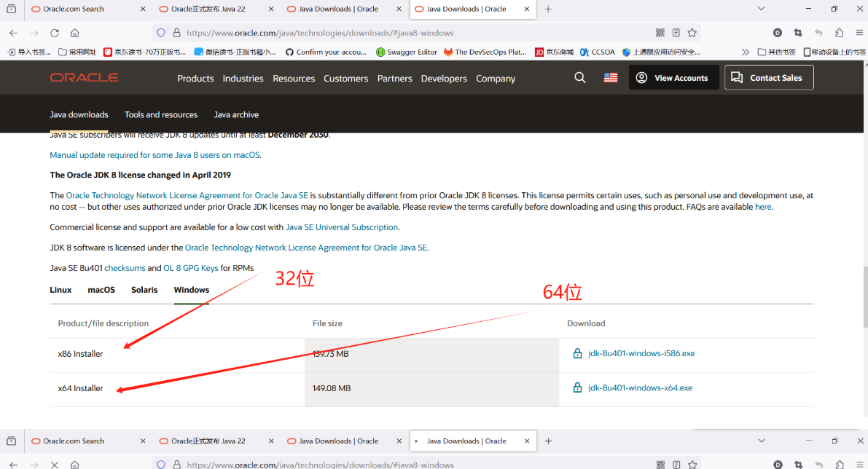Open the OL 8 GPG Keys link
The height and width of the screenshot is (469, 868).
coord(191,268)
